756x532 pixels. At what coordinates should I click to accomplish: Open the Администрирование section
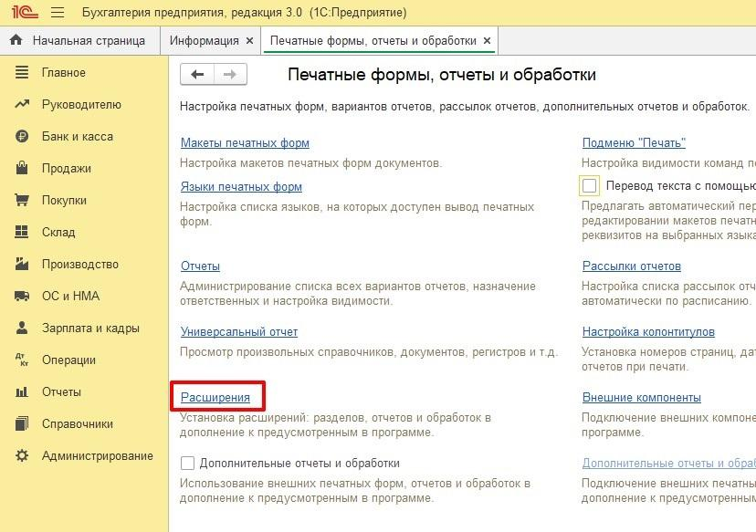(98, 455)
